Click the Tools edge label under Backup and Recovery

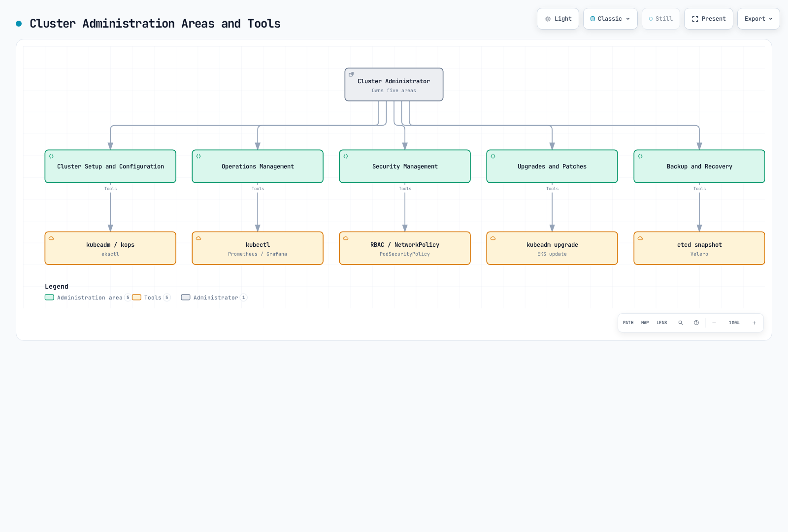[699, 189]
